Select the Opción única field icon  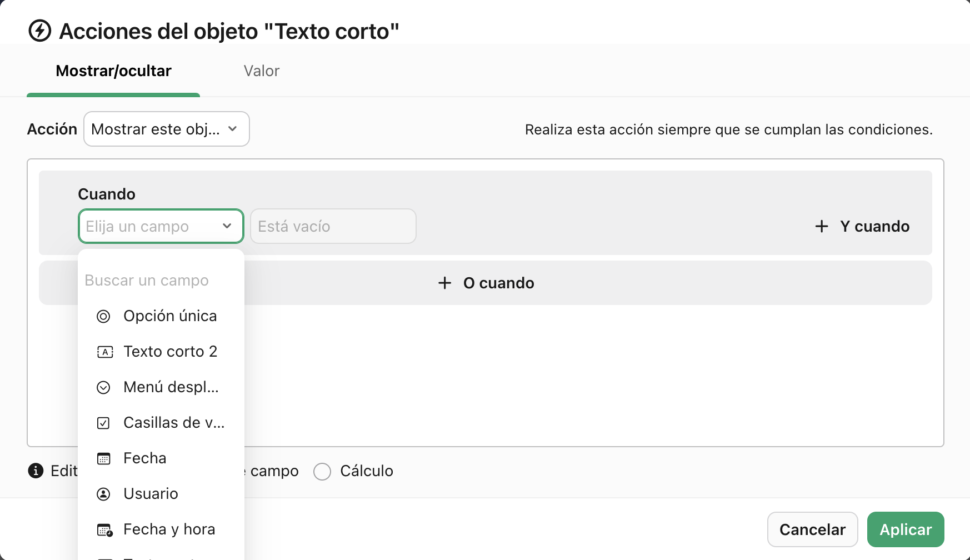[104, 316]
